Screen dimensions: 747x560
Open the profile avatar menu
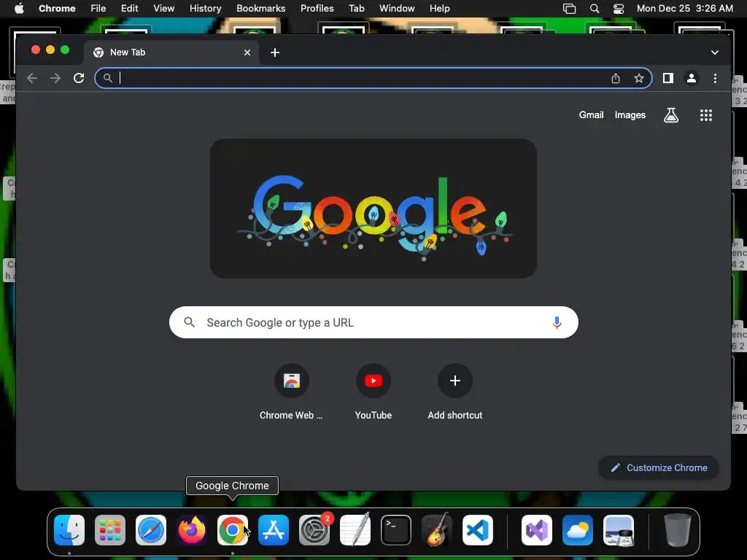coord(692,78)
